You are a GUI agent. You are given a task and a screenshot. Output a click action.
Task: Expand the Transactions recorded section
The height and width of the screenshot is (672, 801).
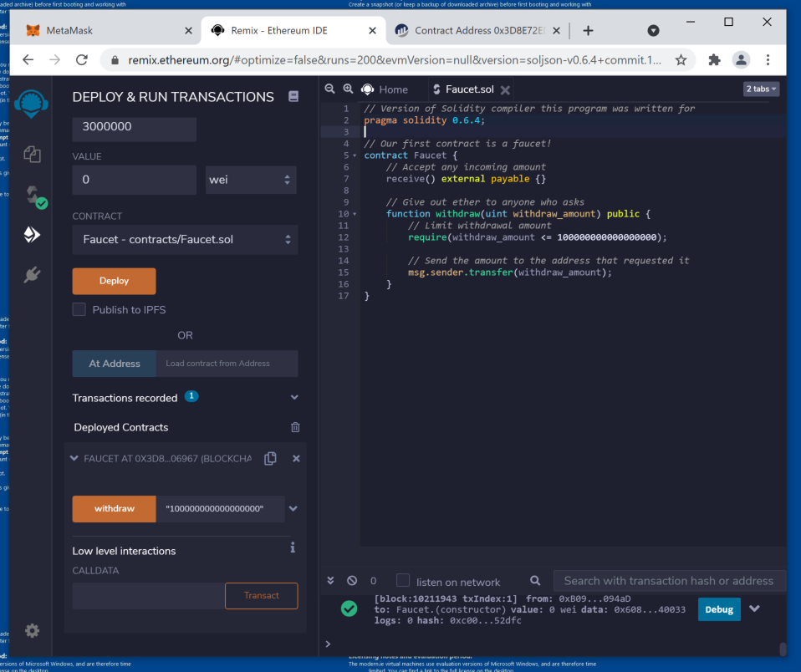point(293,398)
